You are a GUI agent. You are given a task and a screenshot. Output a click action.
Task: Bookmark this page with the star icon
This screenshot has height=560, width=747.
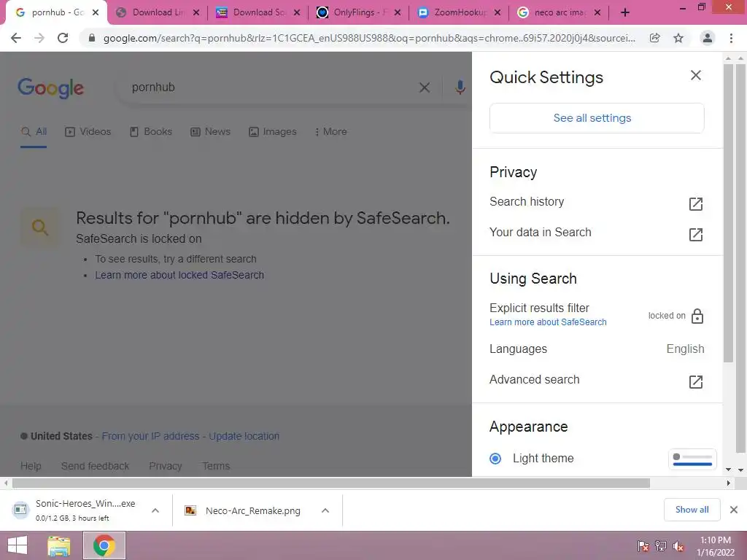tap(678, 38)
